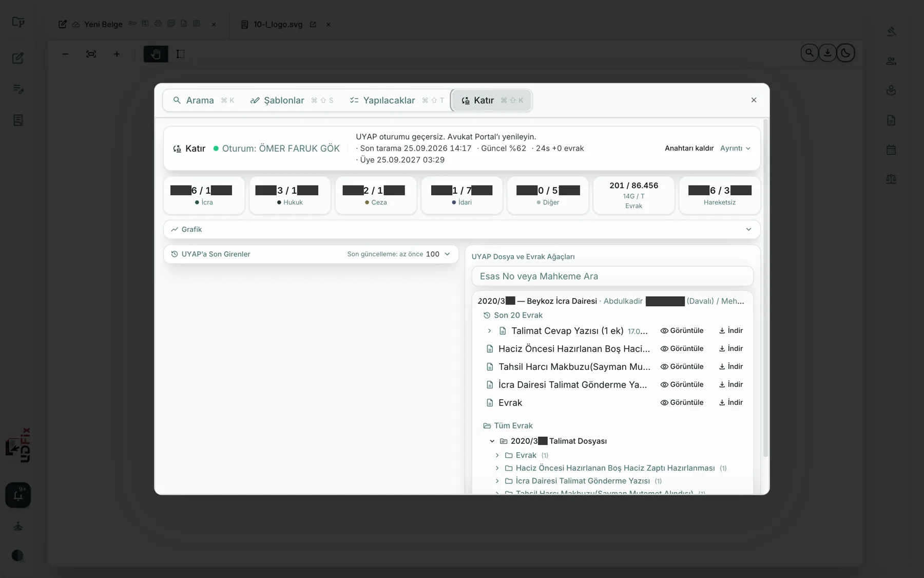
Task: Expand the Grafik section
Action: coord(461,230)
